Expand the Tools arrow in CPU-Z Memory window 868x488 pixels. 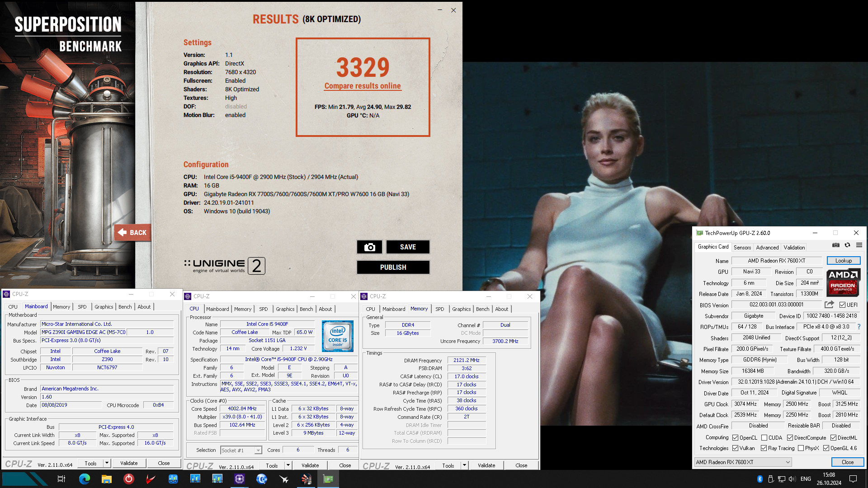click(x=464, y=465)
